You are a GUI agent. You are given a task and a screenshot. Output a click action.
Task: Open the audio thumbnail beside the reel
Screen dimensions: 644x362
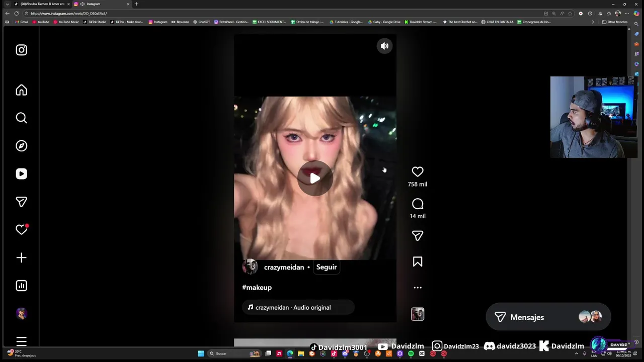[418, 314]
